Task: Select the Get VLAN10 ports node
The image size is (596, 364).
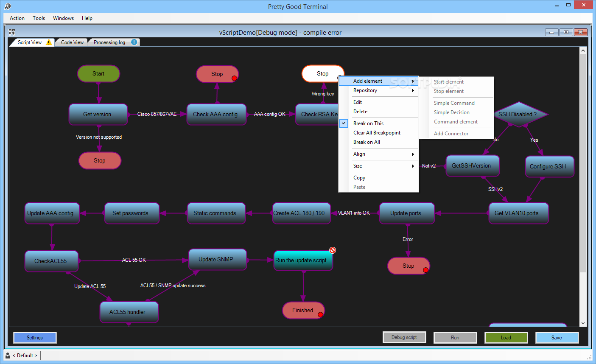Action: pyautogui.click(x=518, y=213)
